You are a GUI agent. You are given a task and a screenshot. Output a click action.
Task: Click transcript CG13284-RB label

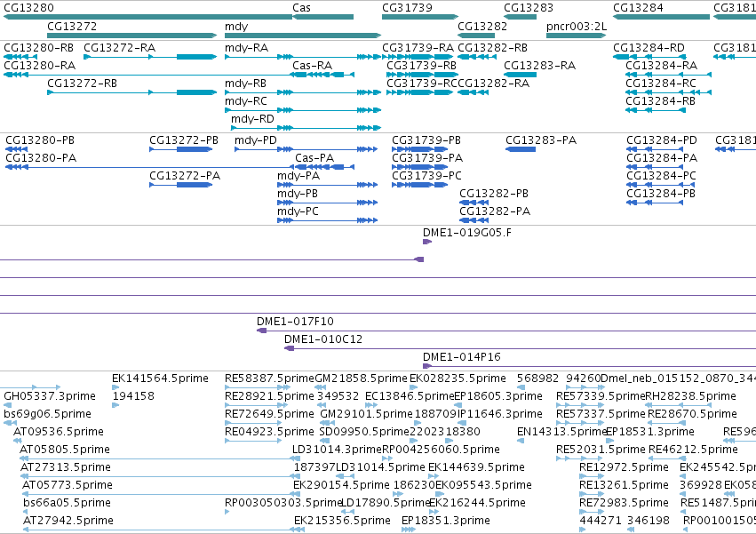(661, 101)
